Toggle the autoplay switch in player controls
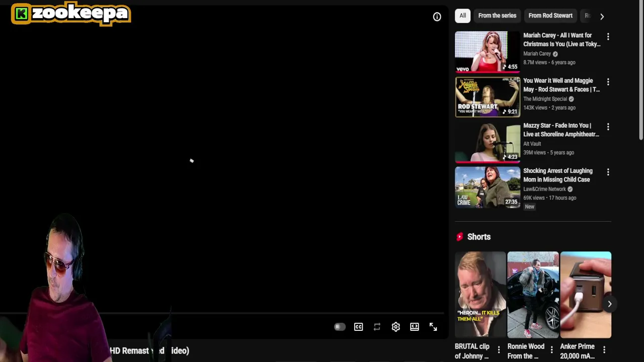This screenshot has width=644, height=362. point(340,327)
